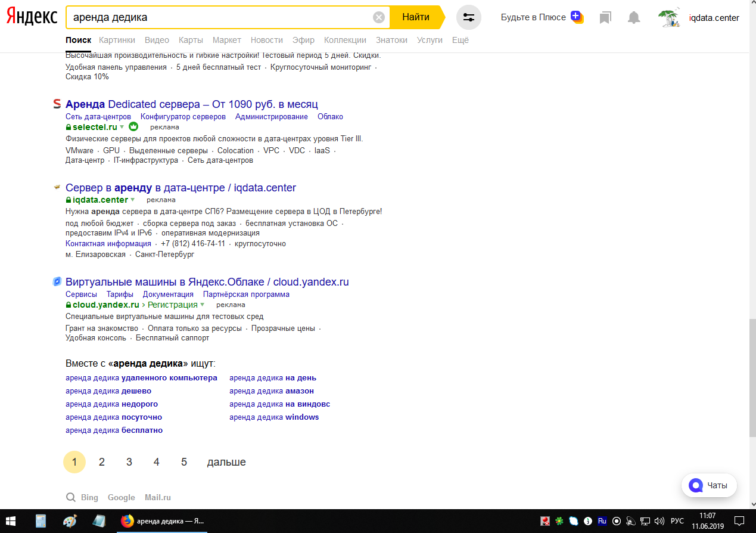Switch input language РУС indicator
Viewport: 756px width, 533px height.
(677, 521)
